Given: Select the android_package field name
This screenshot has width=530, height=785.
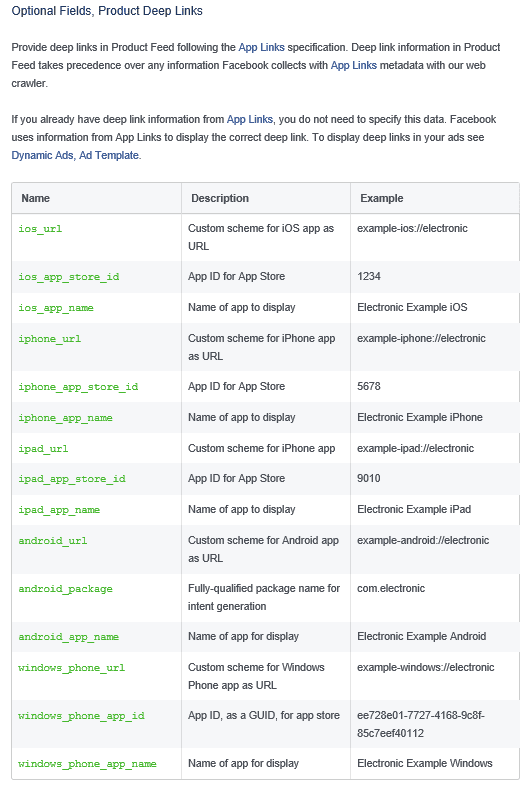Looking at the screenshot, I should click(65, 589).
